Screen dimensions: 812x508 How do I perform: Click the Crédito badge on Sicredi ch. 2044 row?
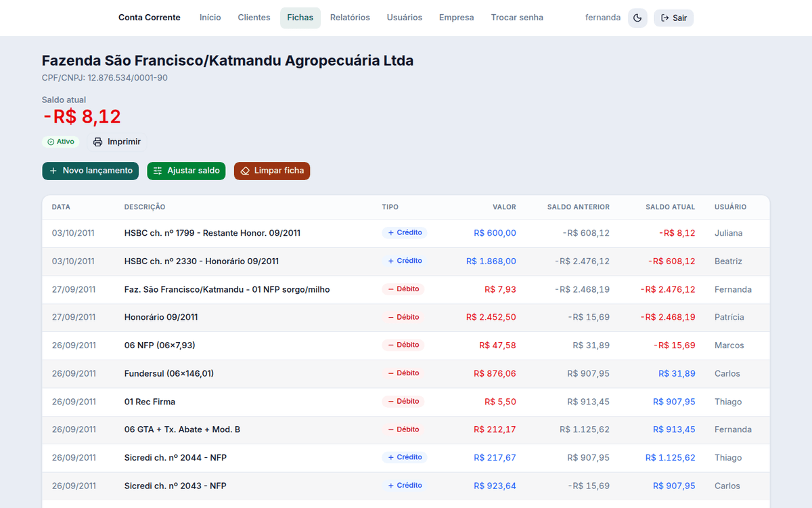405,457
